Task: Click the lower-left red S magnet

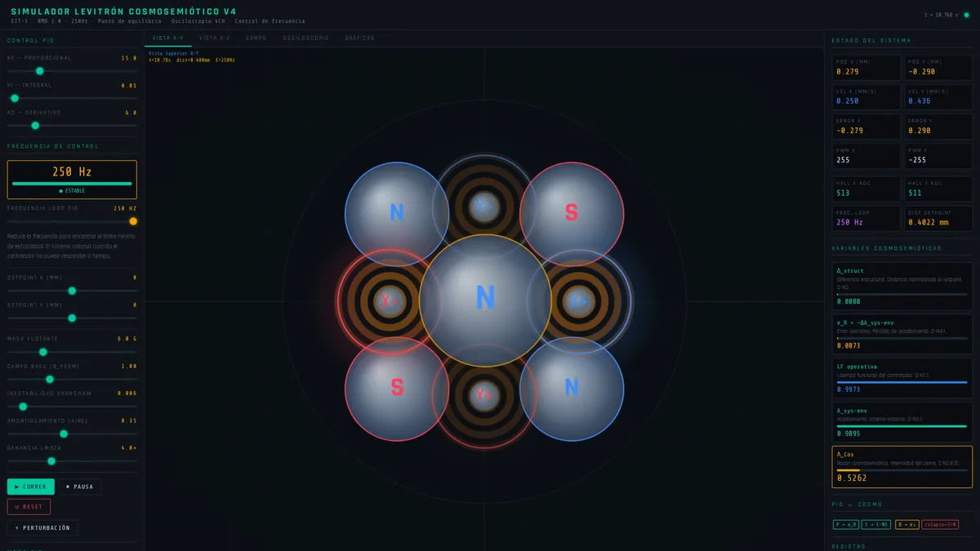Action: pyautogui.click(x=397, y=388)
